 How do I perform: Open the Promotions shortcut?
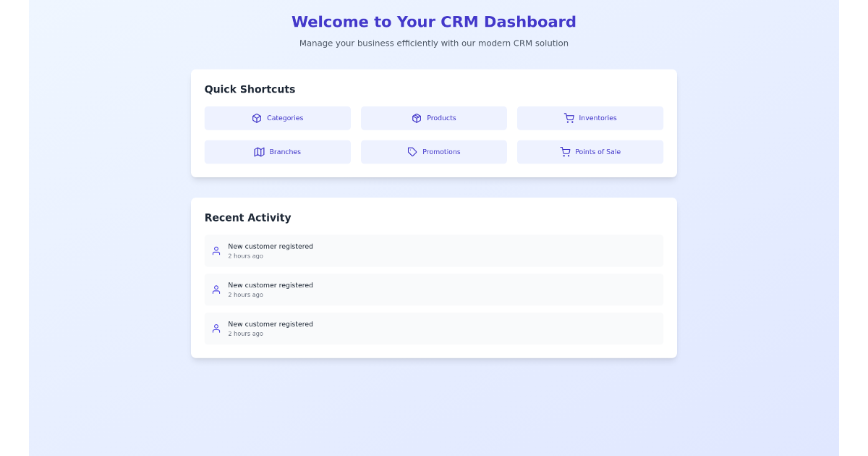click(x=434, y=152)
